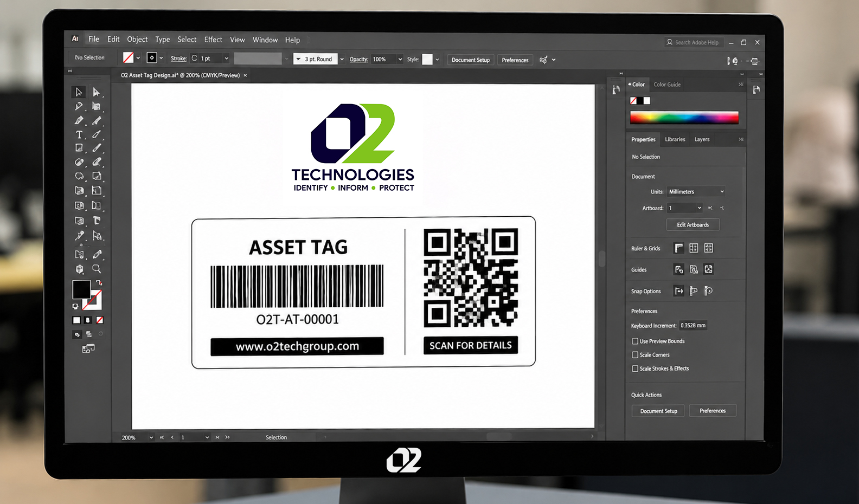The image size is (859, 504).
Task: Select the Zoom tool magnifier
Action: (97, 269)
